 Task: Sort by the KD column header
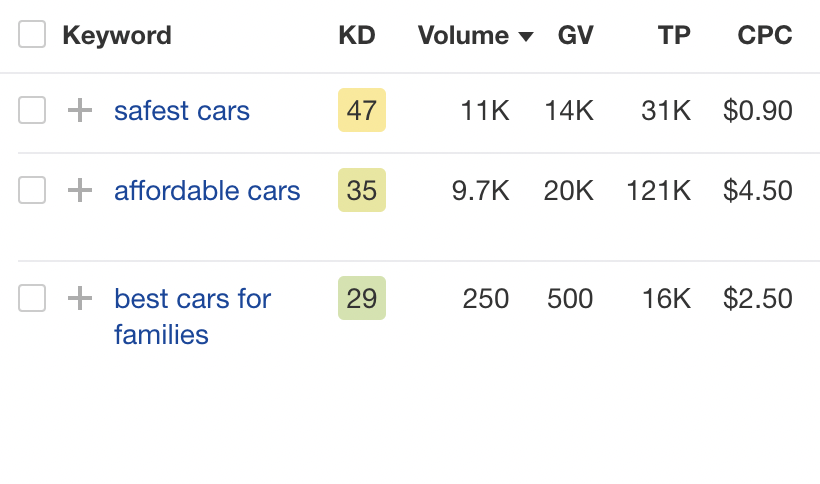[x=357, y=36]
